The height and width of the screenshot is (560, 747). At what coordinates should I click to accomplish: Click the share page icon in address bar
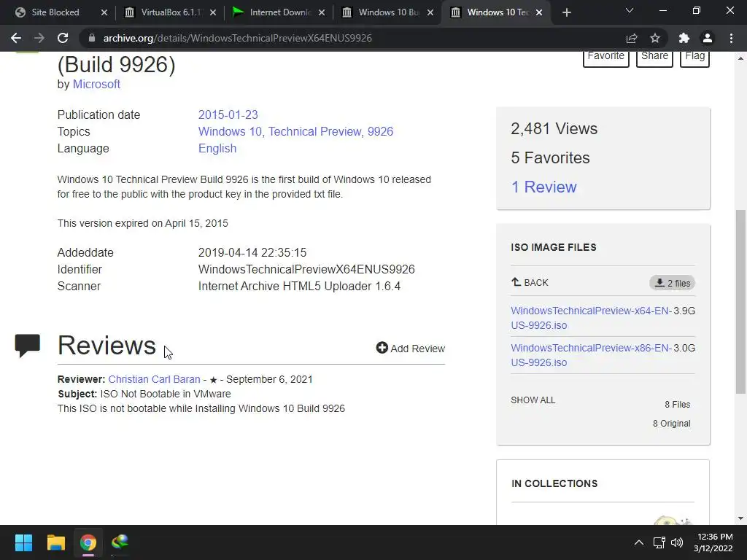tap(632, 38)
